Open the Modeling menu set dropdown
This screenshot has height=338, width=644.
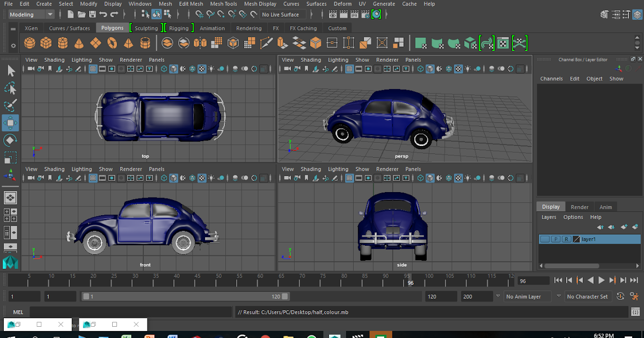(31, 14)
